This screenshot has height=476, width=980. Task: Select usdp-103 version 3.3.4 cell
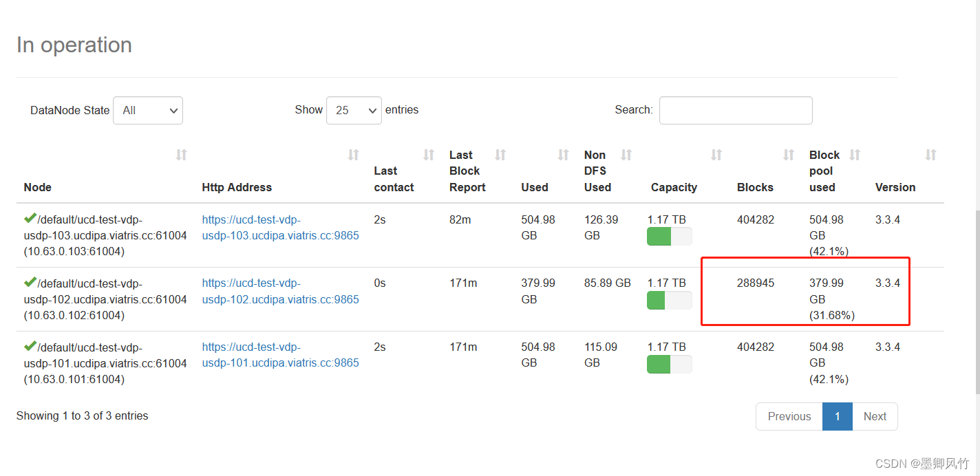[888, 219]
